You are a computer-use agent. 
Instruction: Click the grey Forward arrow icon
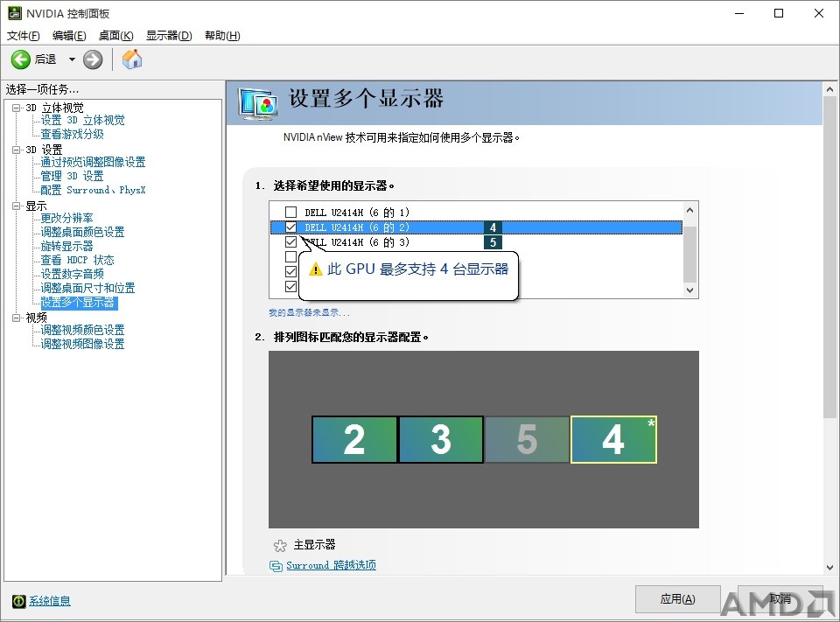93,59
